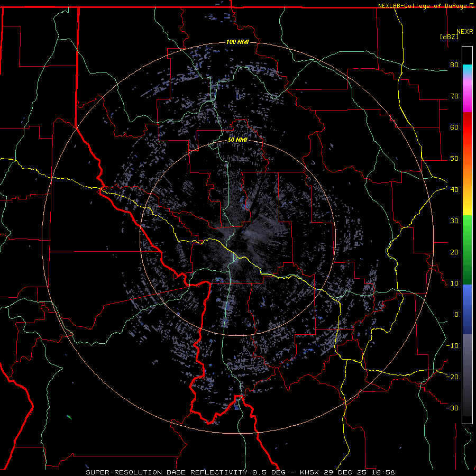
Task: Click the green segment of the color bar
Action: 467,249
